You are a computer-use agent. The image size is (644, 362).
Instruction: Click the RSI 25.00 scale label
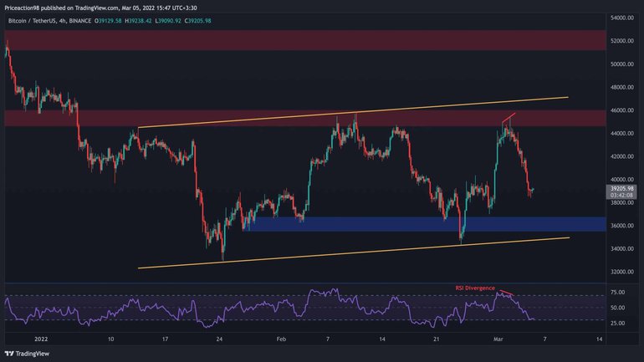click(618, 323)
